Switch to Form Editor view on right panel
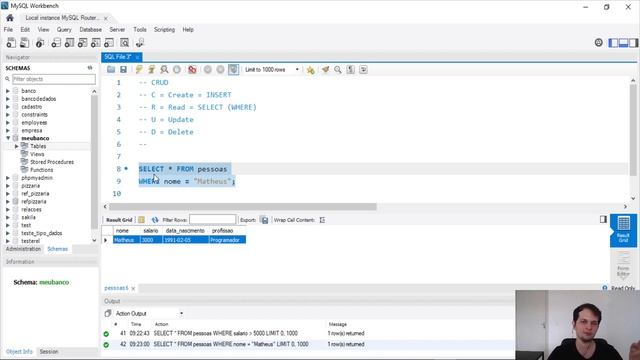This screenshot has height=360, width=640. 623,265
